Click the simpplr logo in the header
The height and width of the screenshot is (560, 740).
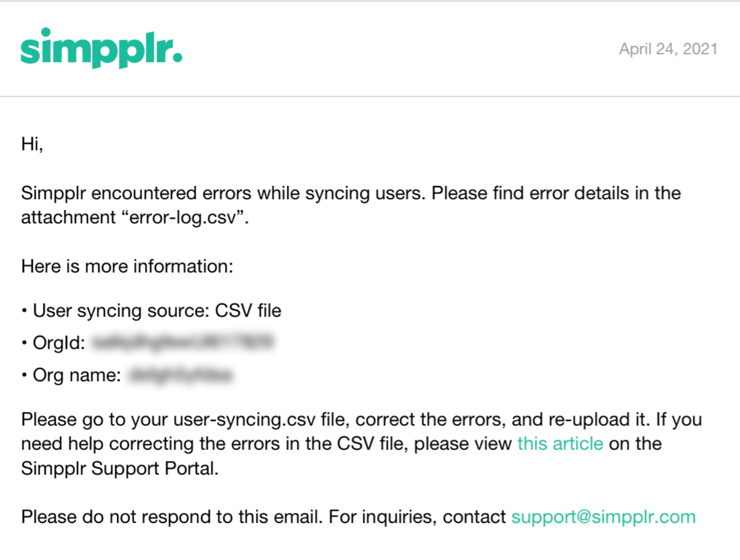101,48
